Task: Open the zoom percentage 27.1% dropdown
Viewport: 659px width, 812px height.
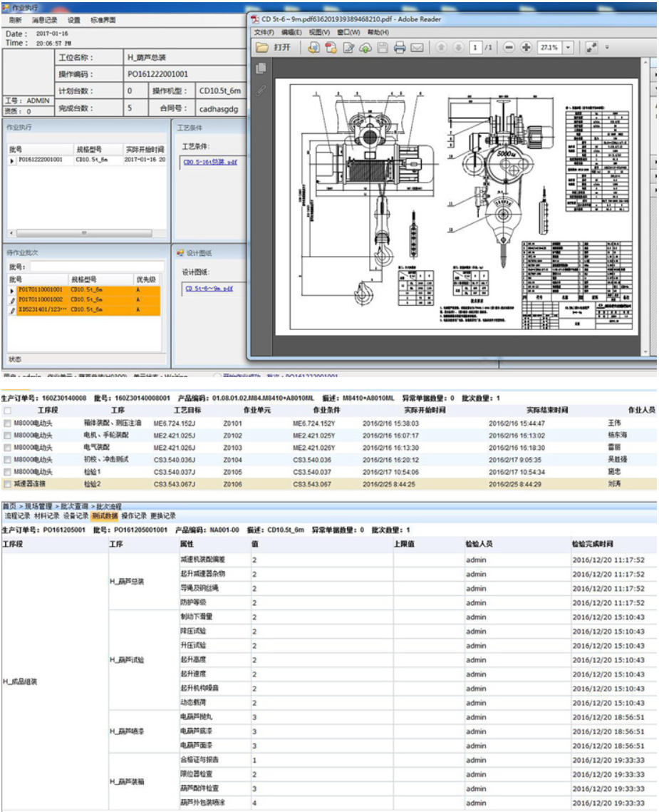Action: (x=568, y=48)
